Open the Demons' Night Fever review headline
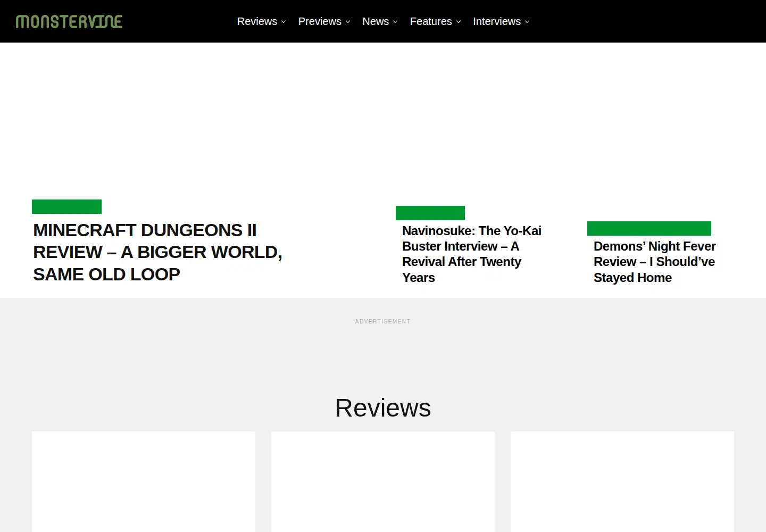 pos(655,262)
